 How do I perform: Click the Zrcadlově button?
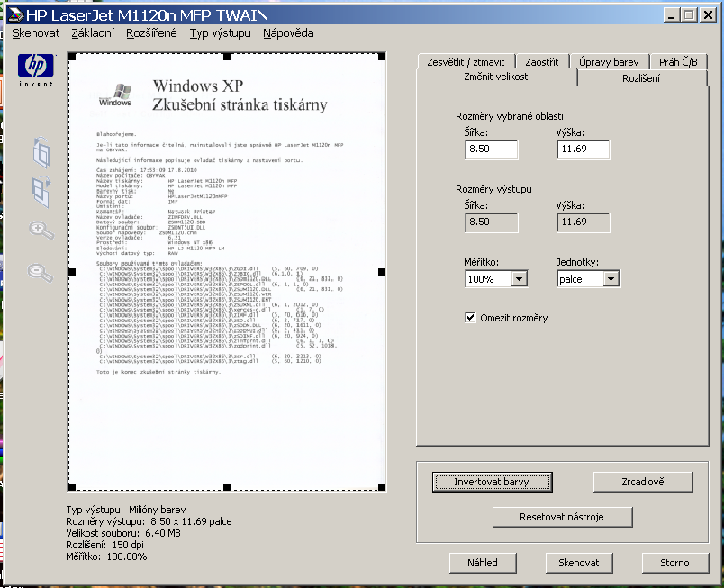click(x=643, y=482)
